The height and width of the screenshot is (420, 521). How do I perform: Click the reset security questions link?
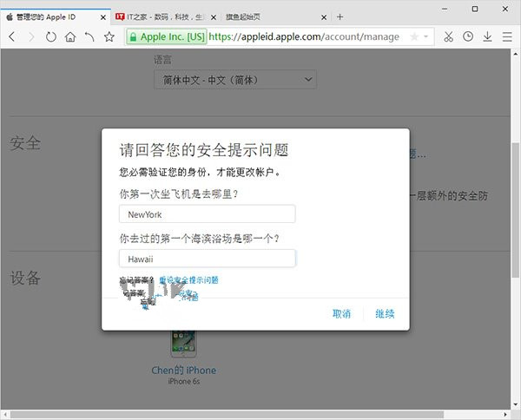pyautogui.click(x=188, y=280)
